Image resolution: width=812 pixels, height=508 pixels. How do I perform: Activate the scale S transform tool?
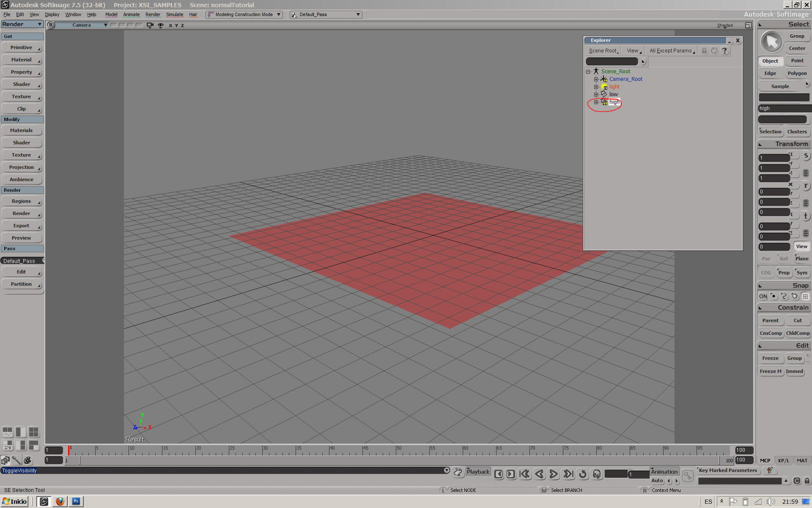(806, 156)
